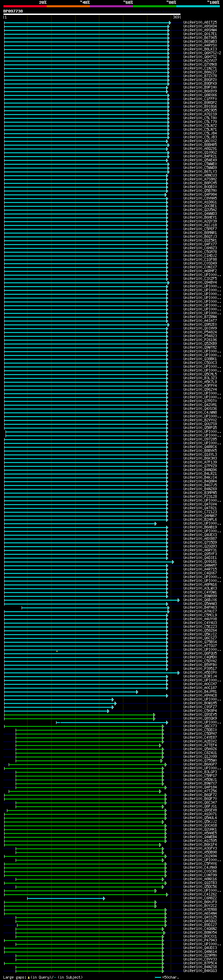Viewport: 223px width, 980px height.
Task: Click the BP097738 query name label
Action: click(13, 11)
